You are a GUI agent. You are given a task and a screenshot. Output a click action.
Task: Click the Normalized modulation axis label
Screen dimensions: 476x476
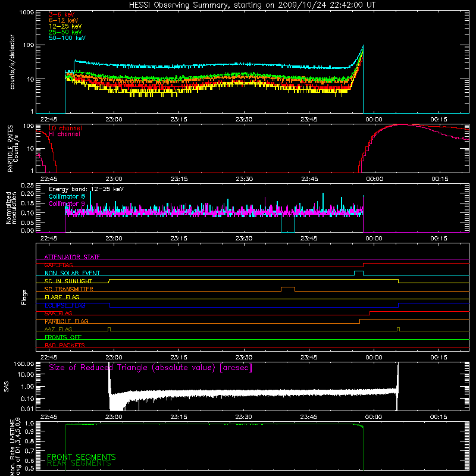tap(11, 208)
